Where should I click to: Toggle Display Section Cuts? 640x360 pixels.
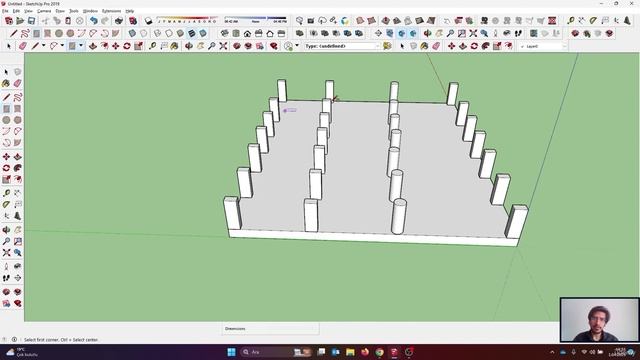pyautogui.click(x=402, y=33)
